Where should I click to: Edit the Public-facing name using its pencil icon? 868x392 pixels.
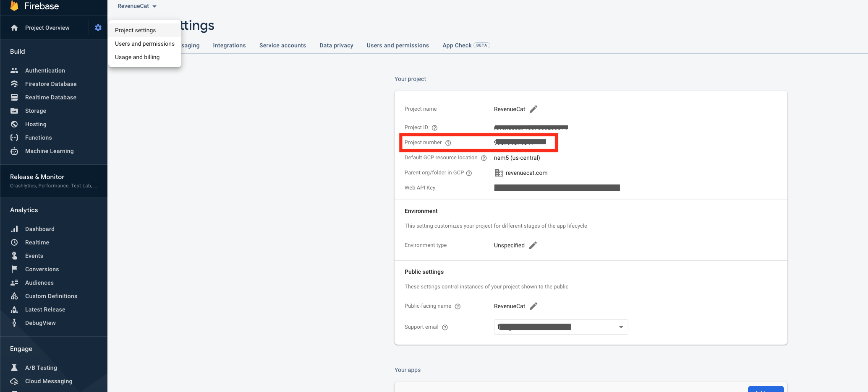coord(533,306)
